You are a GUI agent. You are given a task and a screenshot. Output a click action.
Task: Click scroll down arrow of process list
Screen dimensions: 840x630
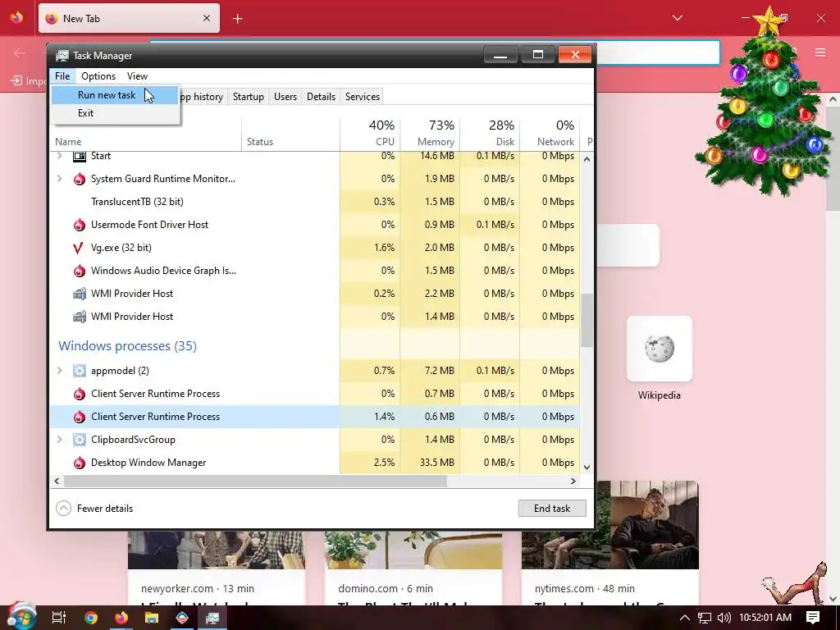tap(587, 467)
